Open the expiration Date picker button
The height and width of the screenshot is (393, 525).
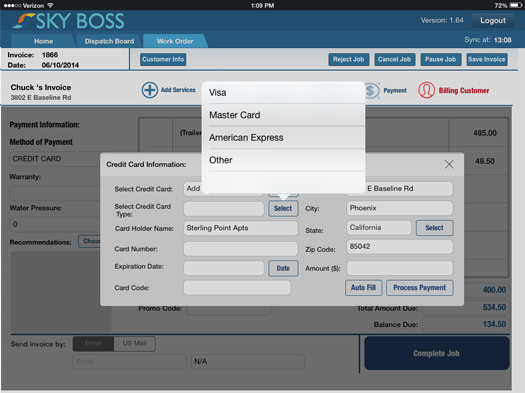283,268
